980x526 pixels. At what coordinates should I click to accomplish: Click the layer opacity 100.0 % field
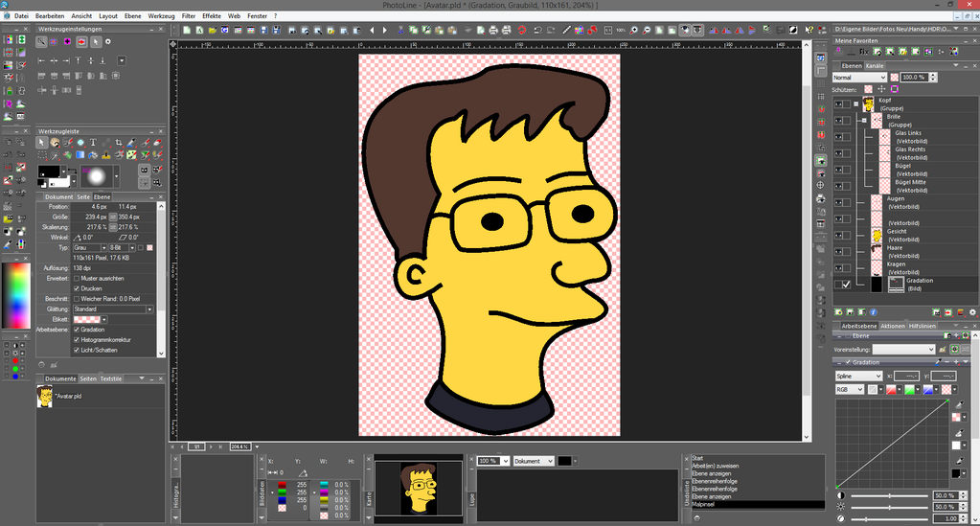click(x=914, y=78)
